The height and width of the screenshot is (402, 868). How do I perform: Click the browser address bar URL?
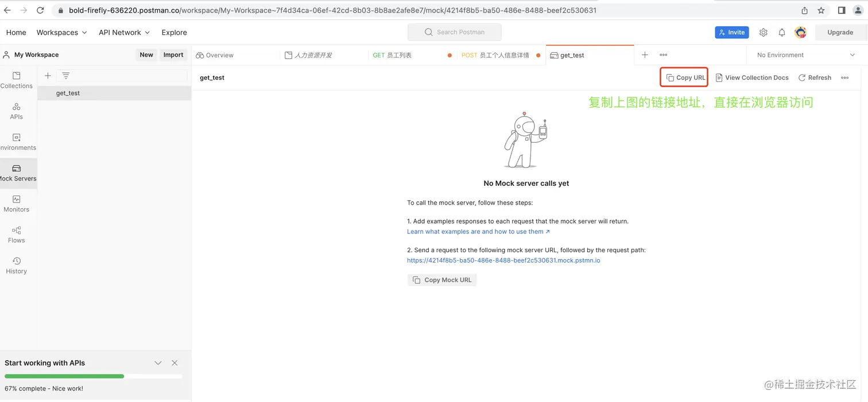tap(332, 10)
